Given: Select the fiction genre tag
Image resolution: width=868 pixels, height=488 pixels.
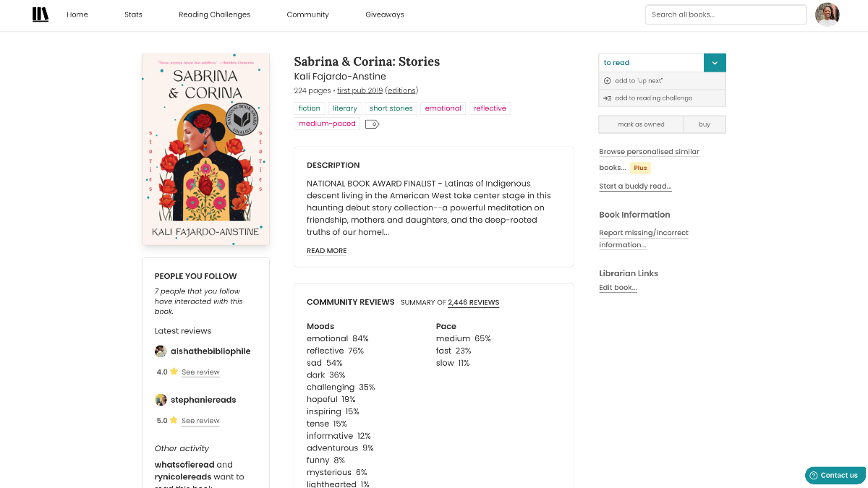Looking at the screenshot, I should point(310,108).
